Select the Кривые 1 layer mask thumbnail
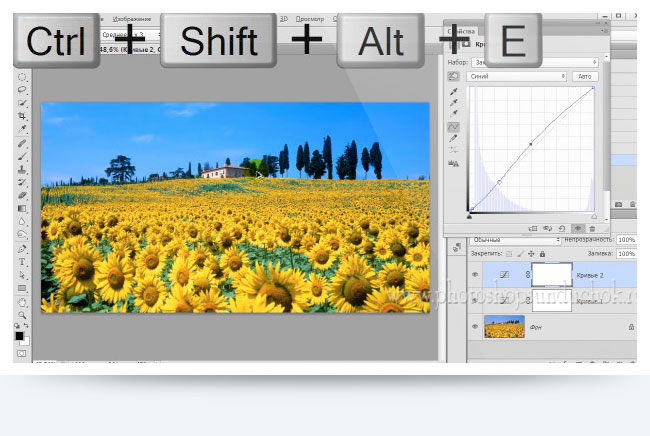 point(552,300)
